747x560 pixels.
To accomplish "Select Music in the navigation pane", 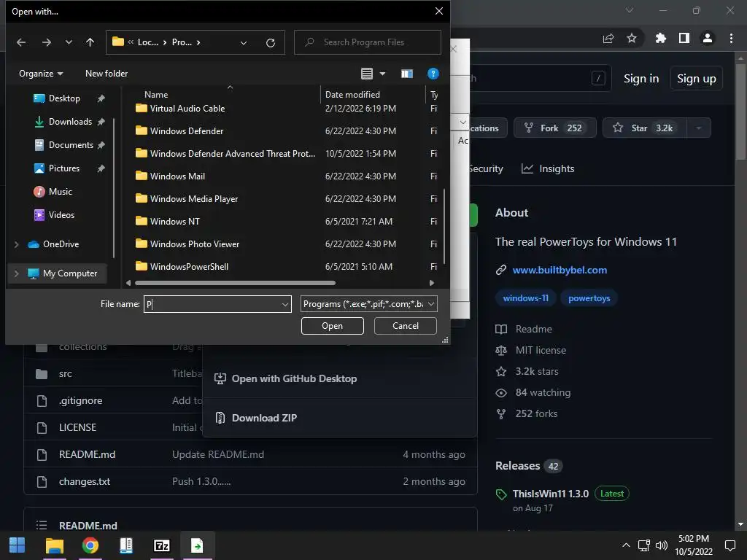I will 60,192.
